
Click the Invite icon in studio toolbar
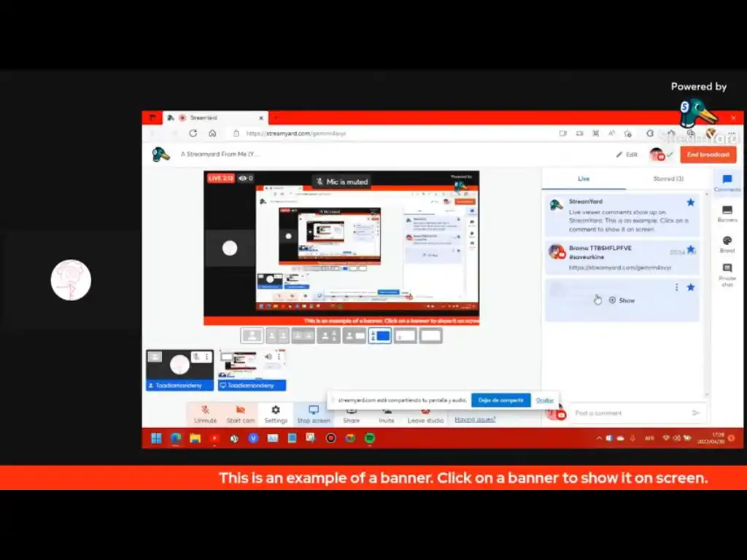coord(387,415)
